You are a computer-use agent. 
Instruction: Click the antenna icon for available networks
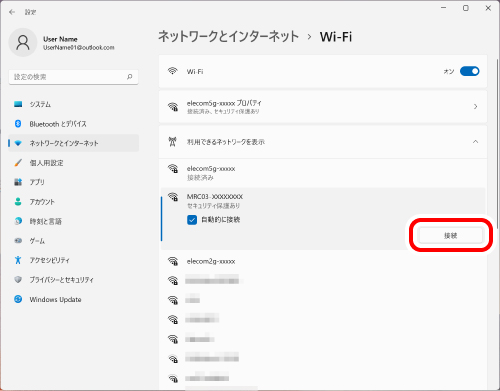pyautogui.click(x=172, y=142)
